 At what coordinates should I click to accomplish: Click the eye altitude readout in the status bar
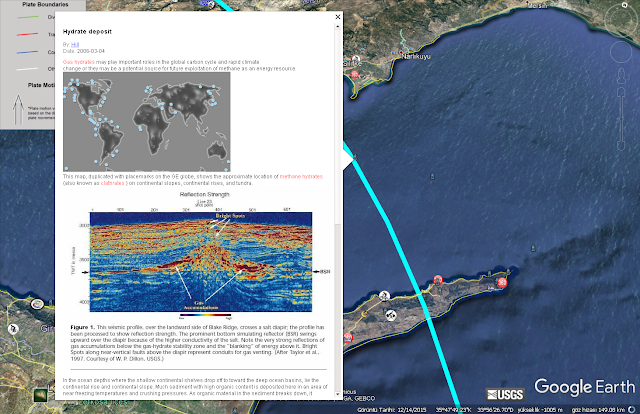point(598,410)
